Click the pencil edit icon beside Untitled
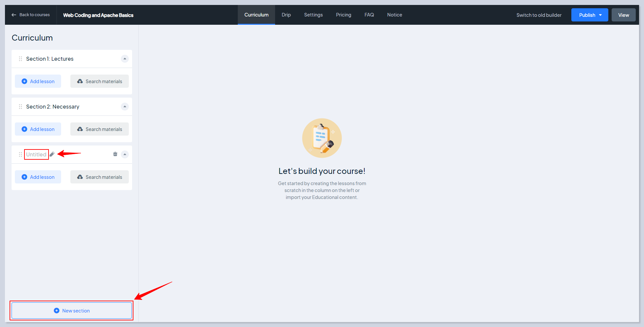Viewport: 644px width, 327px height. pyautogui.click(x=52, y=154)
